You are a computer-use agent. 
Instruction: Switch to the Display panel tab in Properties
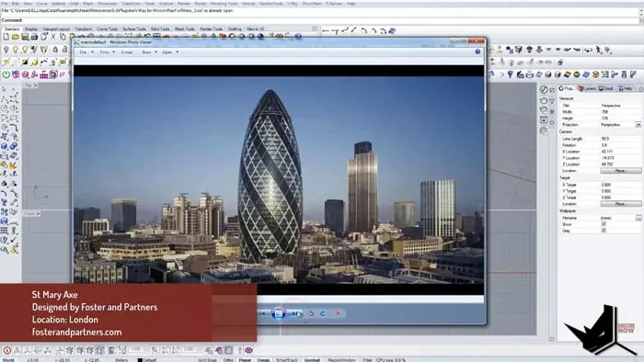[606, 88]
